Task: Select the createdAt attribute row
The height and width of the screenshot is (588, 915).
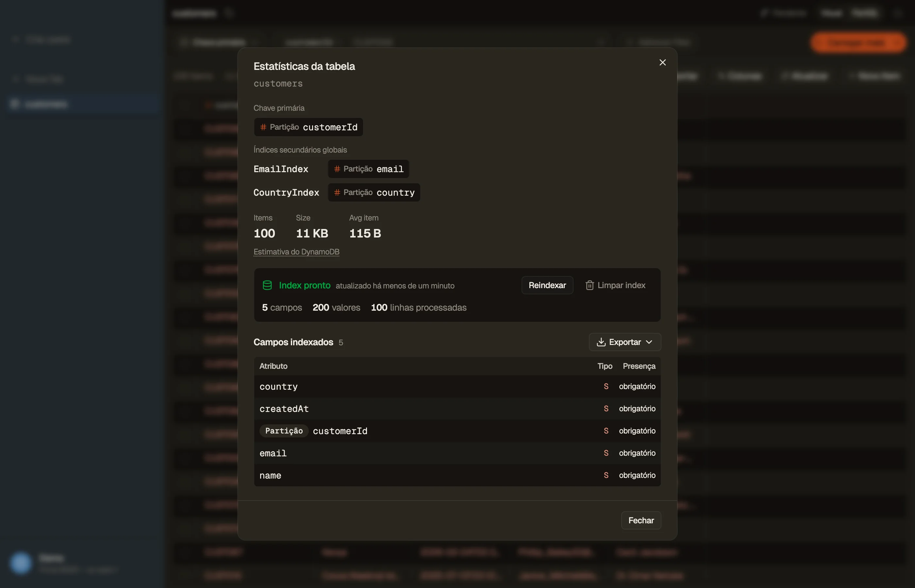Action: 457,409
